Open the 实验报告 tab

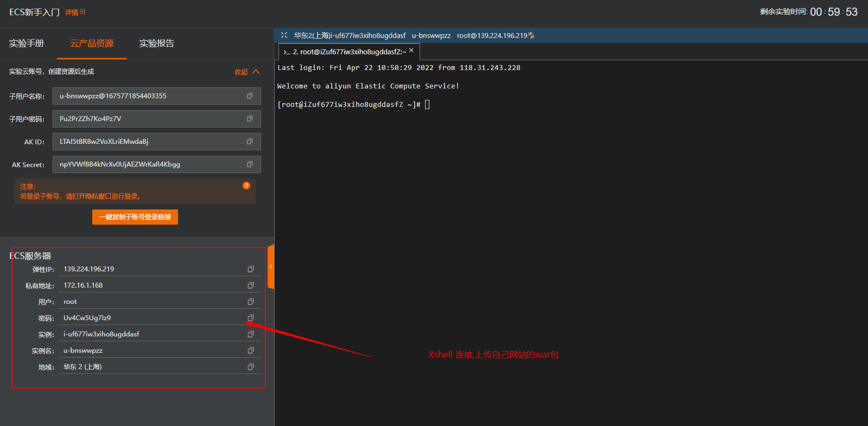(156, 43)
